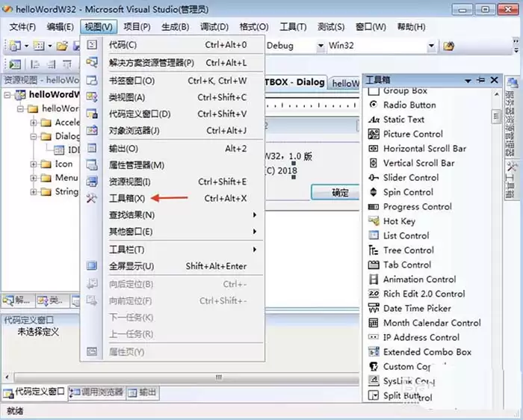523x420 pixels.
Task: Choose 全屏显示(U) from the menu
Action: click(131, 266)
